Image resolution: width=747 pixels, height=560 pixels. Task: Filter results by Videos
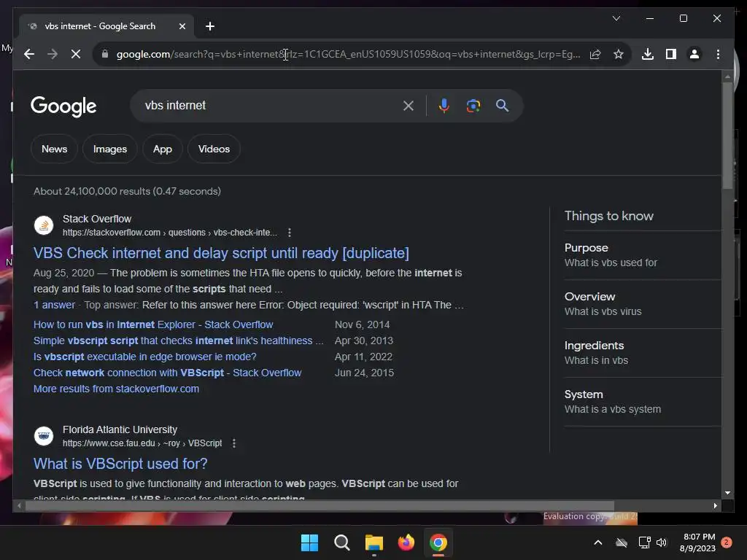(214, 149)
